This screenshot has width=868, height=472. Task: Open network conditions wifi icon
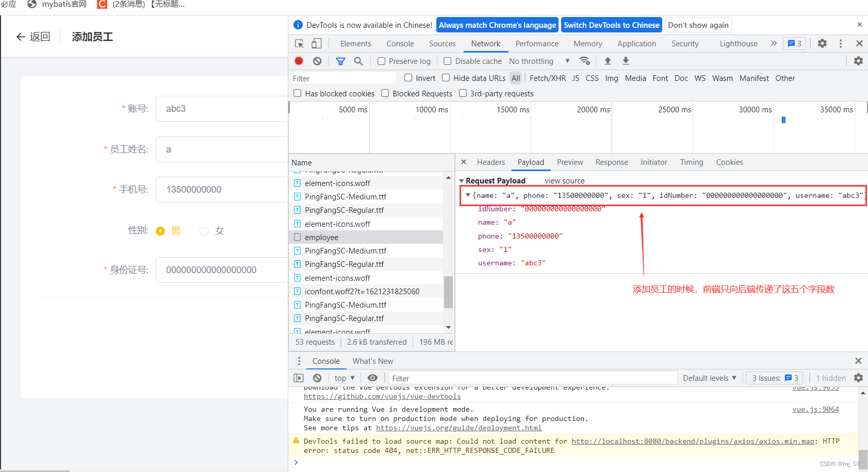point(585,61)
